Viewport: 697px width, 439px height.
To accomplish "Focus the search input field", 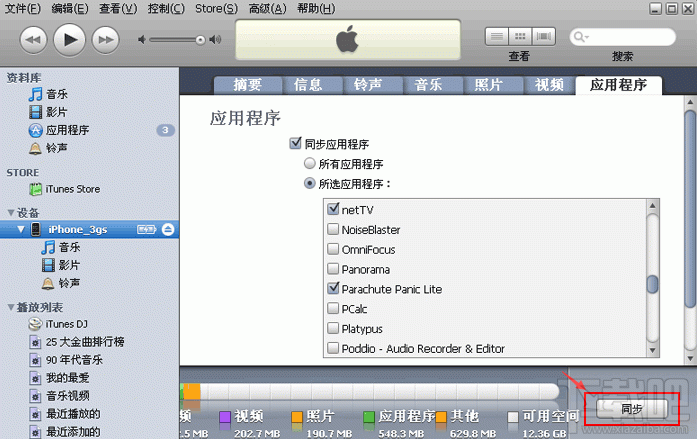I will [x=622, y=37].
